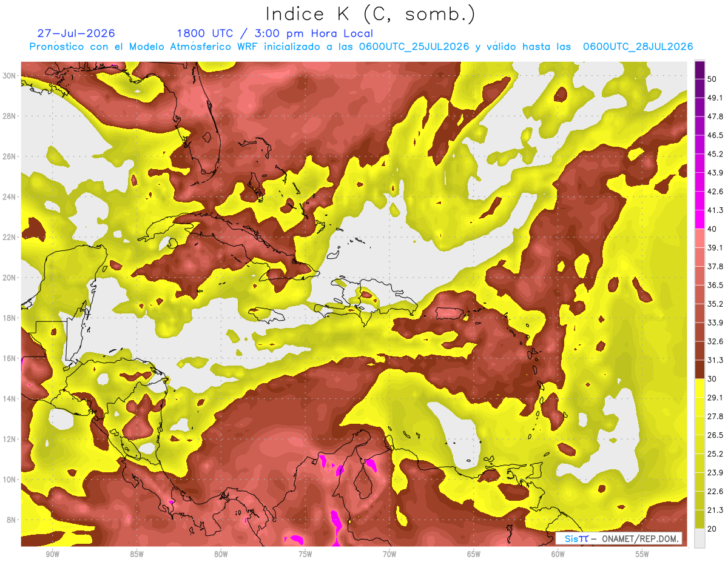Click the colorbar value 21.3
The image size is (728, 562).
point(715,510)
